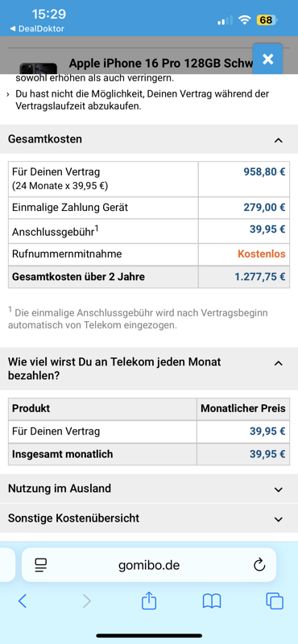Tap the iPhone 16 Pro product thumbnail
This screenshot has height=644, width=298.
(38, 68)
